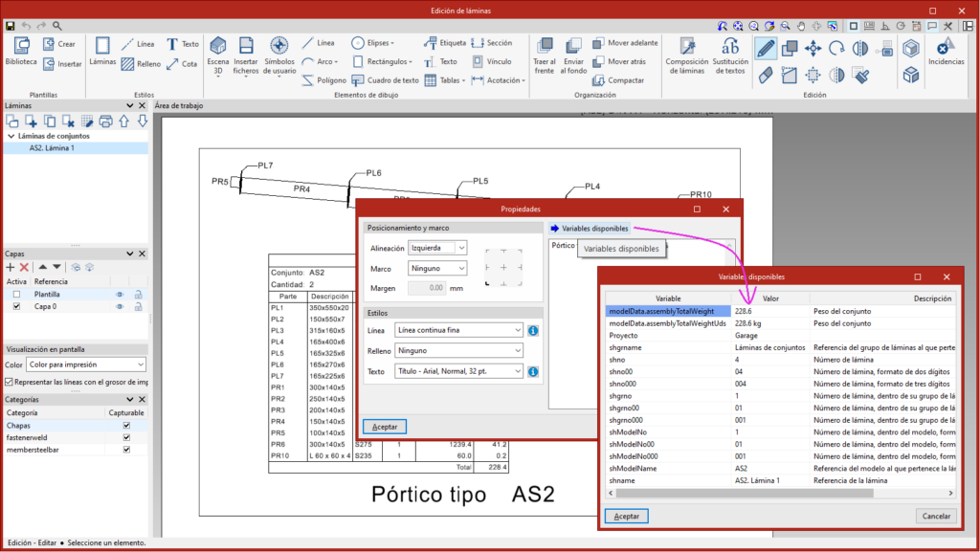Uncheck Capturable for Chapas category

126,425
